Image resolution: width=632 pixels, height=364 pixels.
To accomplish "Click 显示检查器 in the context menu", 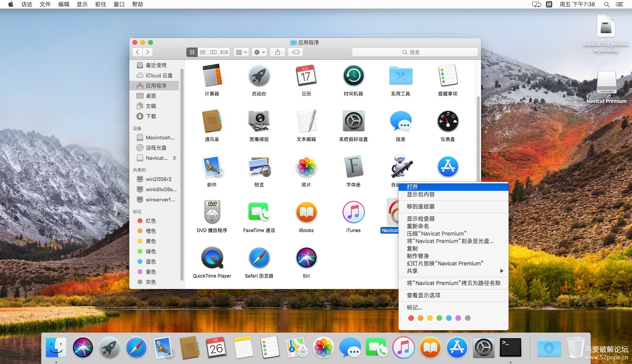I will (x=454, y=219).
